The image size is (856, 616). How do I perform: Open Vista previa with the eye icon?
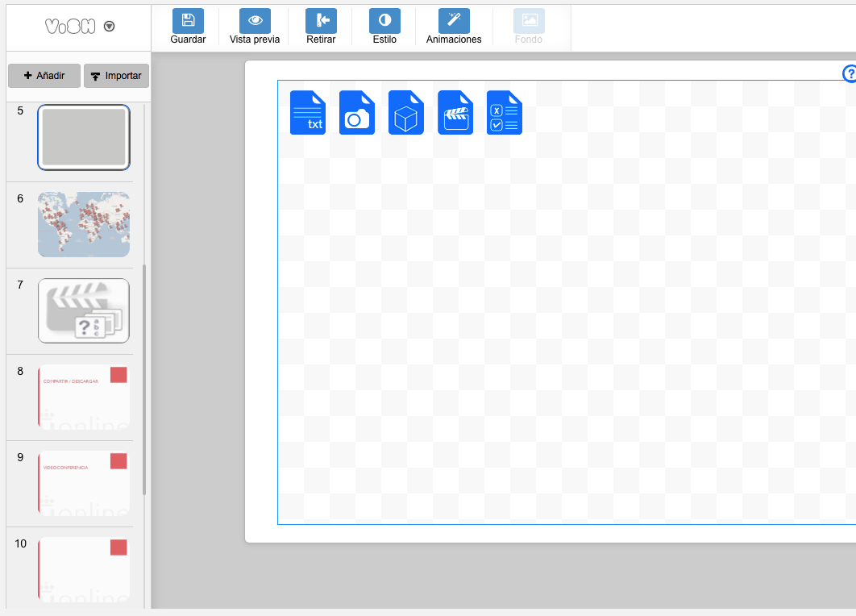coord(255,21)
